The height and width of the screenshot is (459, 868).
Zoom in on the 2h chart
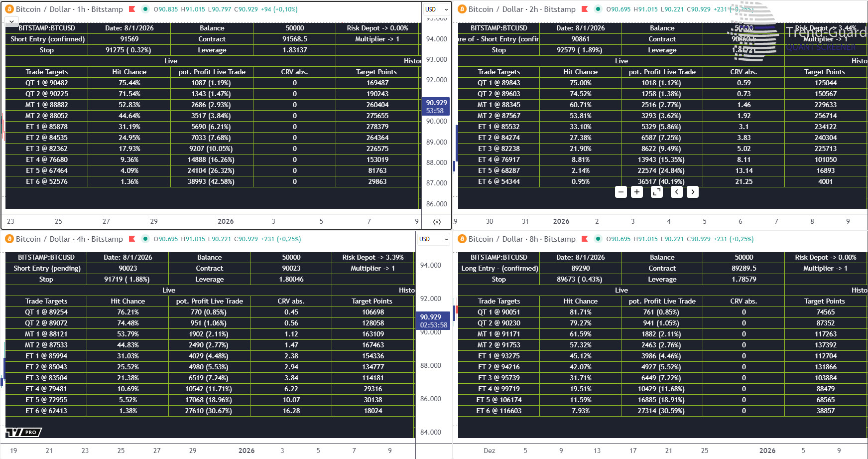point(637,192)
